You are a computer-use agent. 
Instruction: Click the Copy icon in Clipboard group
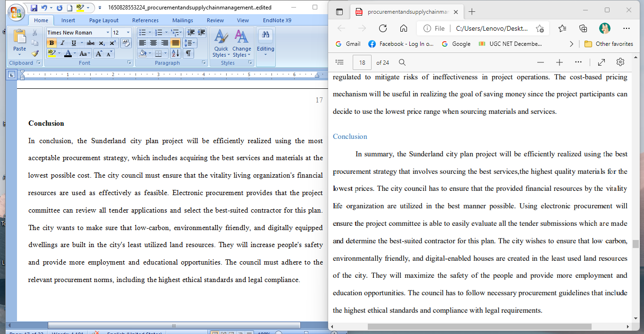point(35,43)
